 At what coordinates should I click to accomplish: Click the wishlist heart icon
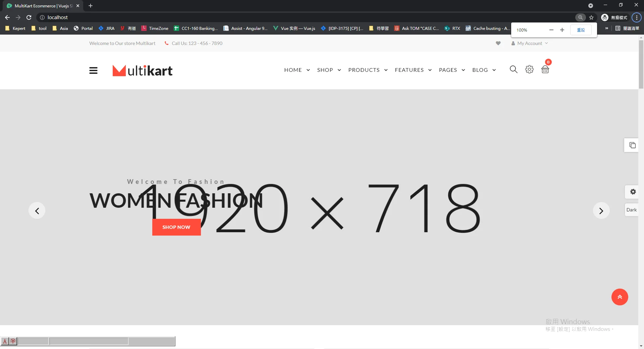pyautogui.click(x=498, y=43)
